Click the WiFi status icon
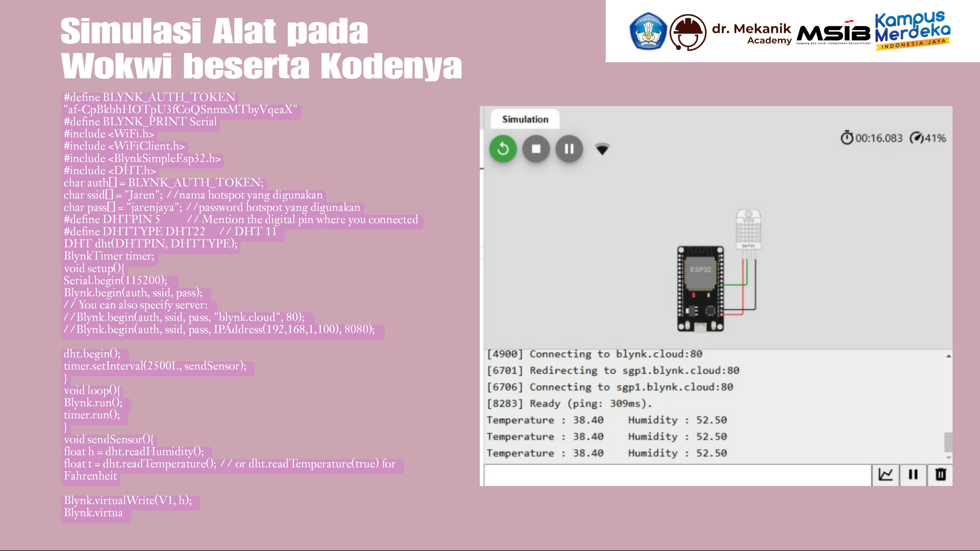This screenshot has height=551, width=980. click(603, 149)
